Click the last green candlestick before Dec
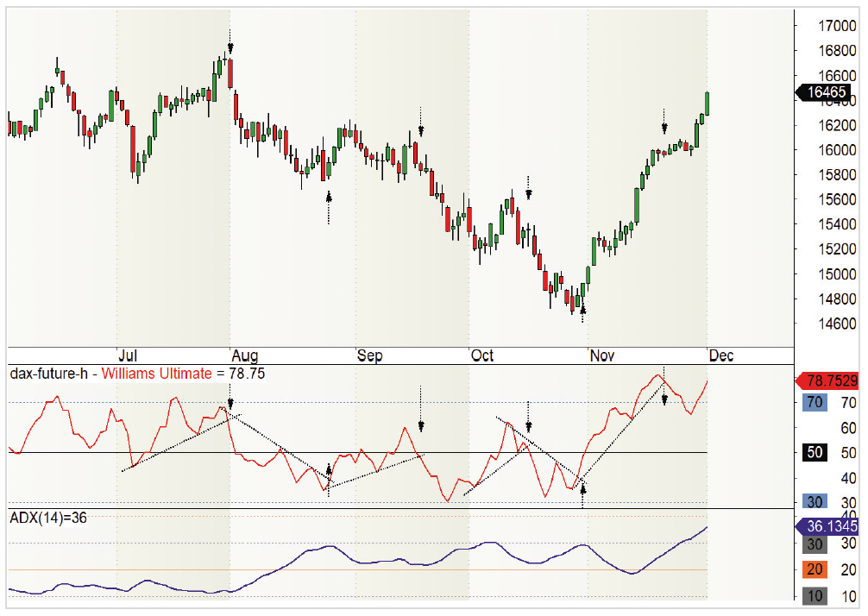 tap(708, 104)
